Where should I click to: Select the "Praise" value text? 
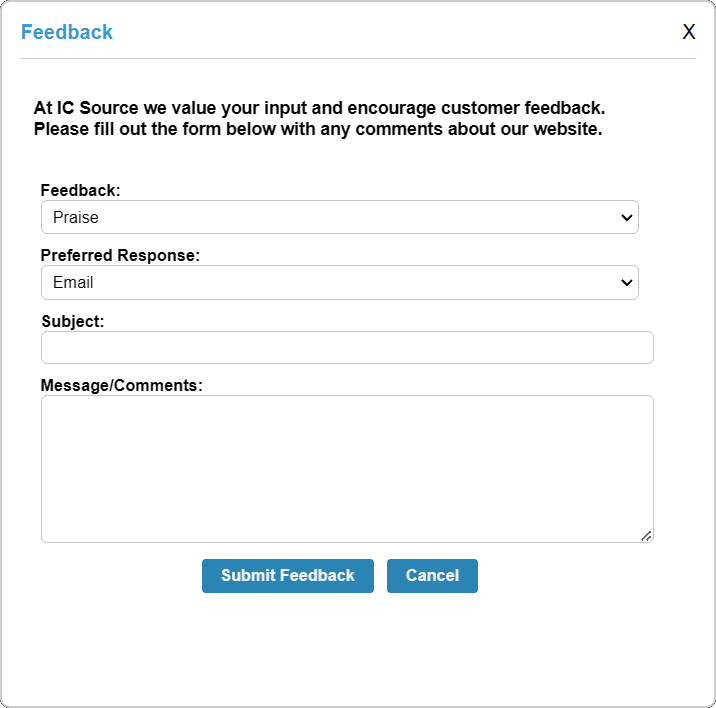[x=76, y=217]
